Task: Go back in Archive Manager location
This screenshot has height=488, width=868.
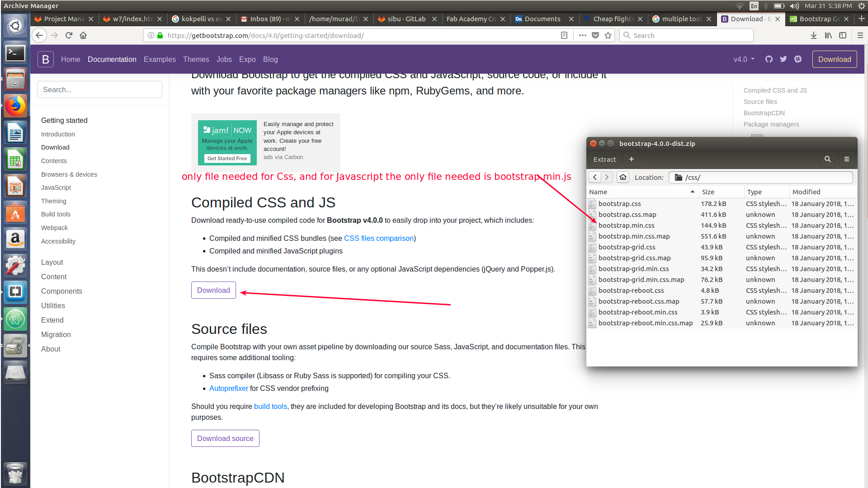Action: click(595, 177)
